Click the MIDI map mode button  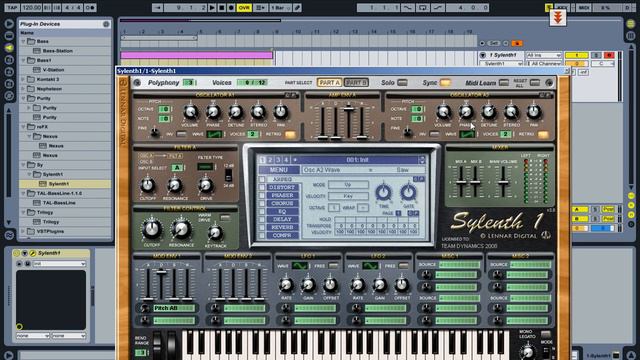pyautogui.click(x=584, y=7)
